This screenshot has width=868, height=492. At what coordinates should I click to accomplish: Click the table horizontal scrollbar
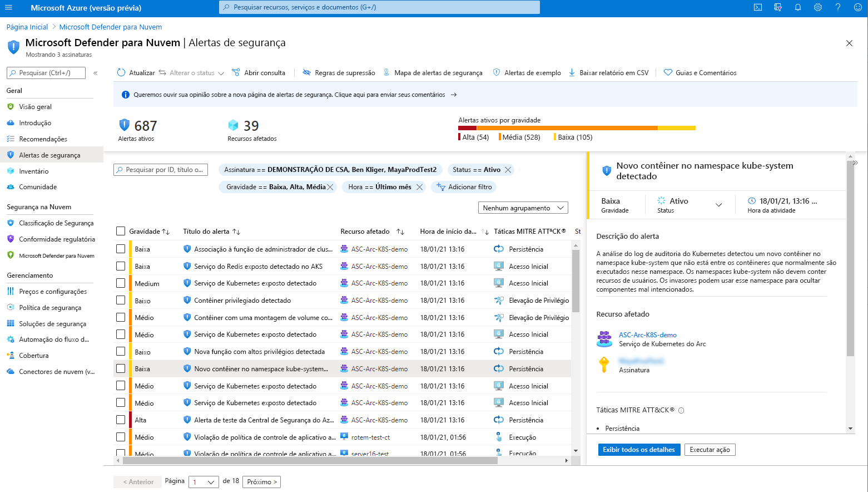[310, 460]
